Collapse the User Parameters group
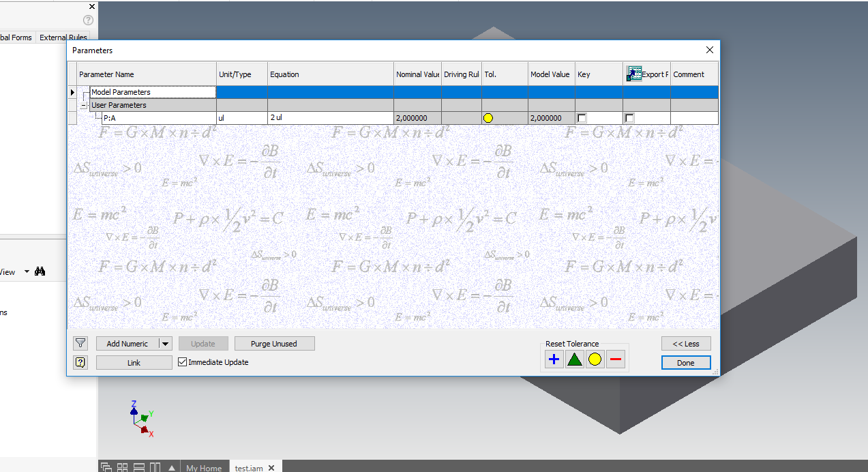 tap(83, 105)
